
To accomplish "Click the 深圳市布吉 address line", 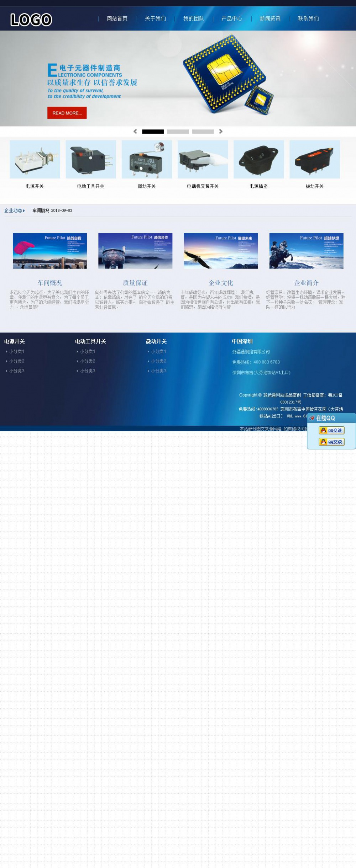I will 261,373.
